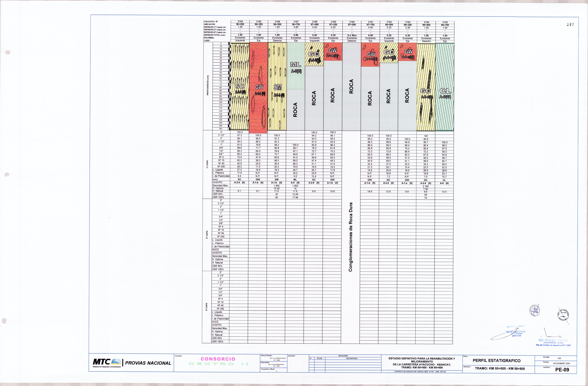Click the A-5 (9) AASHTO table cell
The image size is (588, 386).
point(295,183)
